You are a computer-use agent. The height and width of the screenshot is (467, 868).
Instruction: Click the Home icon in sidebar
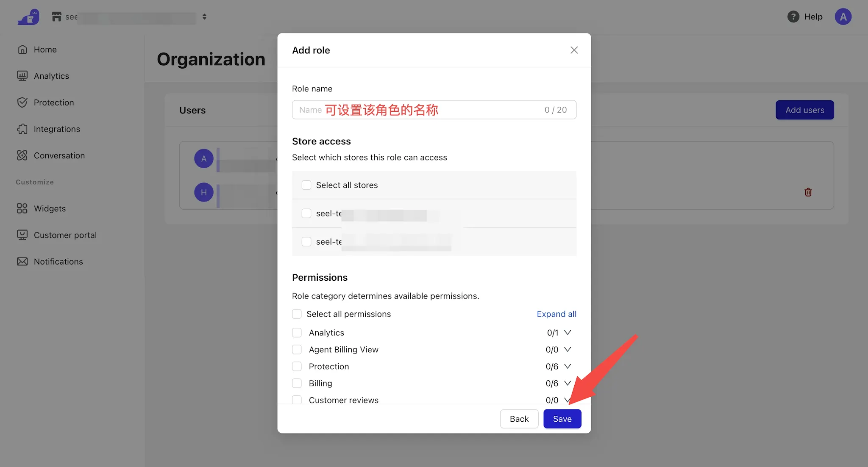click(22, 50)
